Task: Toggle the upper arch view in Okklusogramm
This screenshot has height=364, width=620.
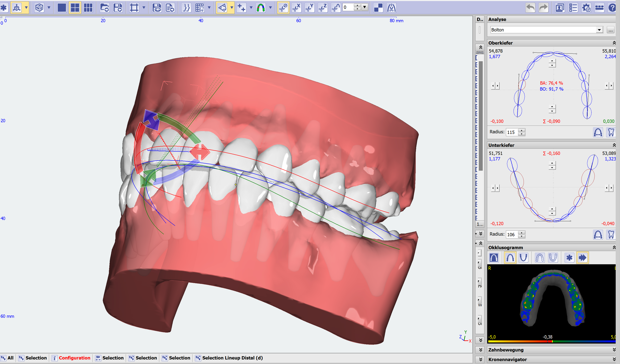Action: pos(510,258)
